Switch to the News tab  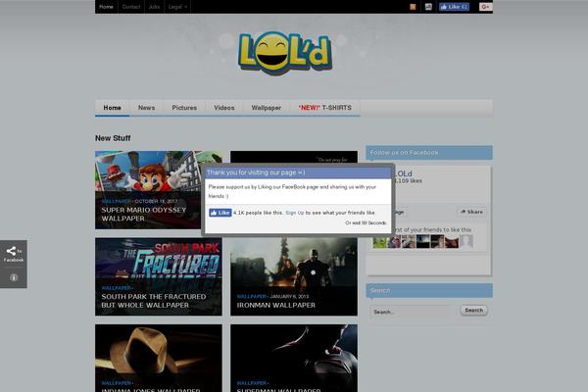point(146,108)
